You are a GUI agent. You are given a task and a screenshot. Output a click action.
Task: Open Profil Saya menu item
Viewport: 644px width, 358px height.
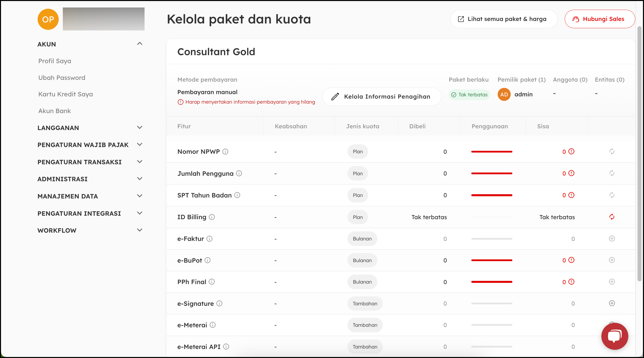pyautogui.click(x=55, y=61)
